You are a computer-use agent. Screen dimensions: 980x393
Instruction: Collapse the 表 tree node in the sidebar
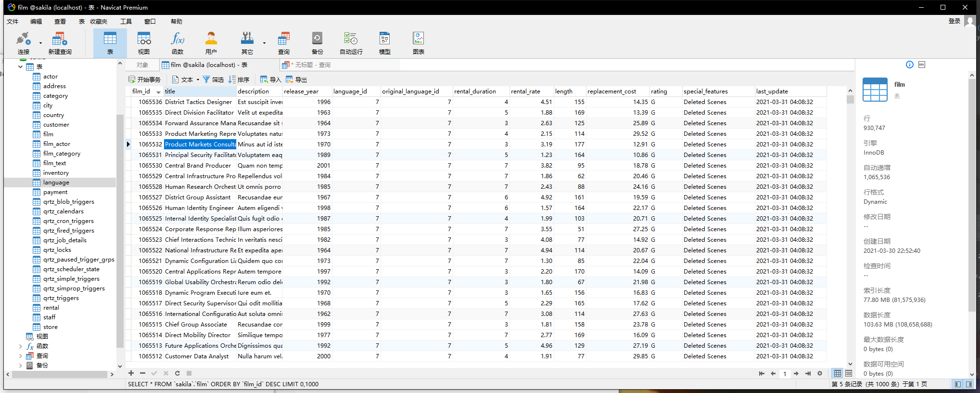20,67
